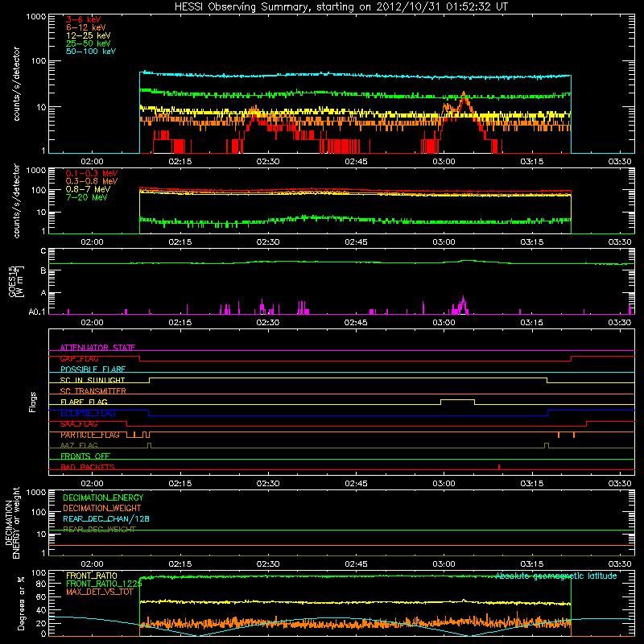The image size is (644, 644).
Task: Click the HESSI Observing Summary title
Action: (x=341, y=7)
